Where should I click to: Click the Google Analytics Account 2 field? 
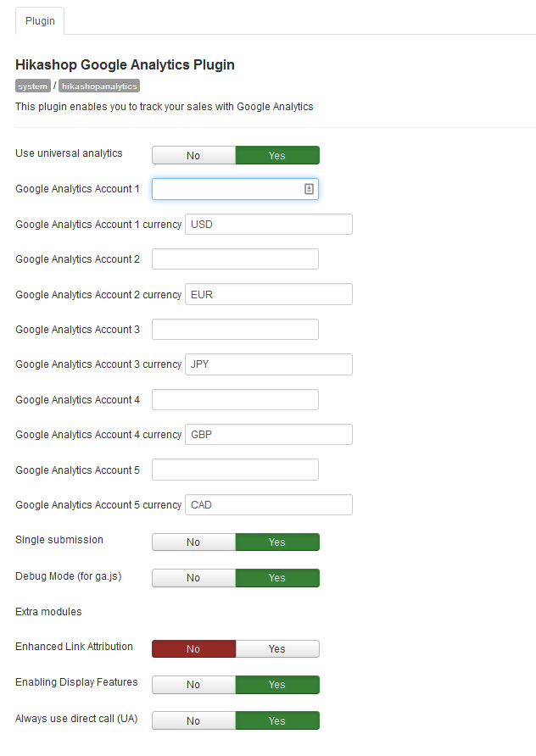(235, 259)
